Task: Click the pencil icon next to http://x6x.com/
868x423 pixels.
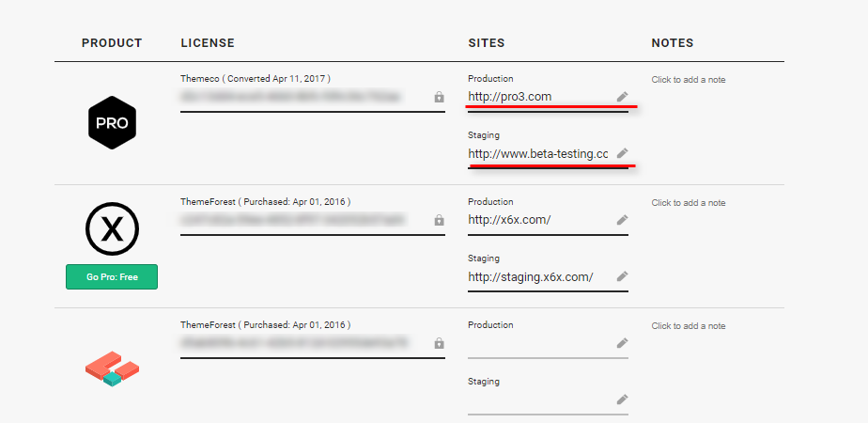Action: [x=622, y=220]
